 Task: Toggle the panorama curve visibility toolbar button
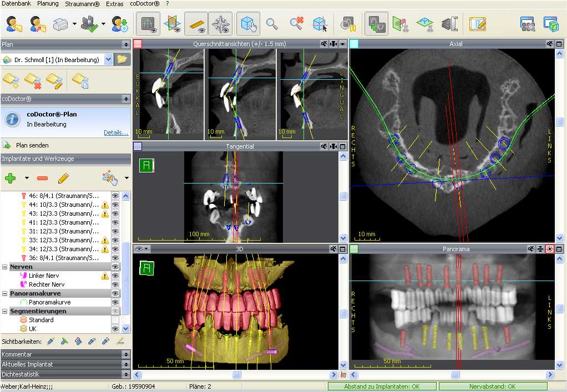pyautogui.click(x=148, y=24)
